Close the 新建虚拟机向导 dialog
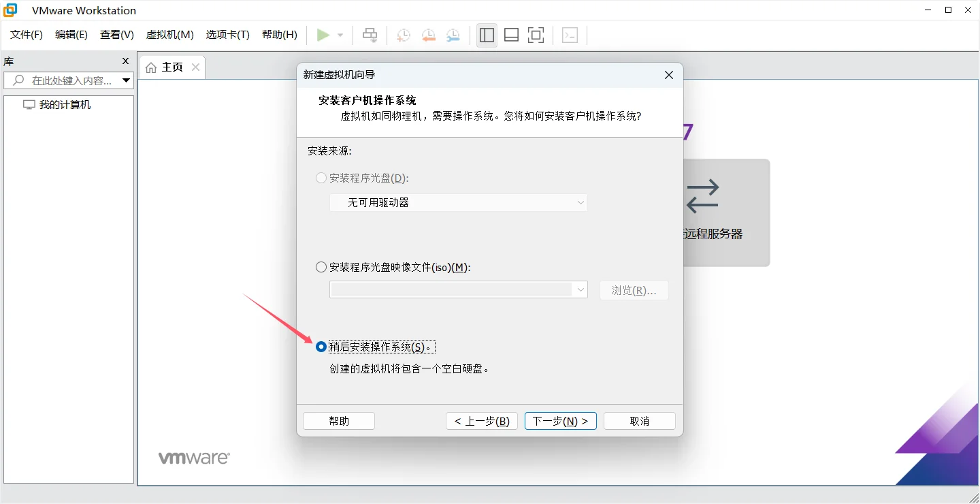The height and width of the screenshot is (504, 980). point(669,75)
